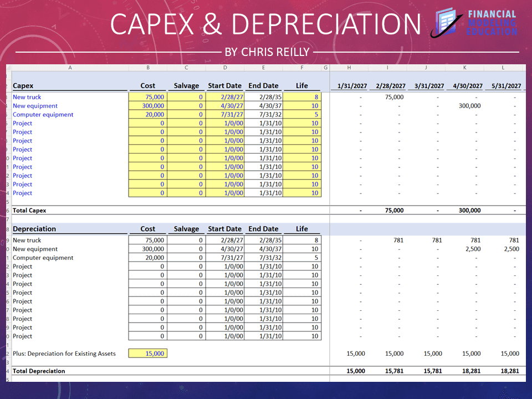Image resolution: width=532 pixels, height=399 pixels.
Task: Click the Total Capex 75,000 value
Action: pyautogui.click(x=394, y=211)
